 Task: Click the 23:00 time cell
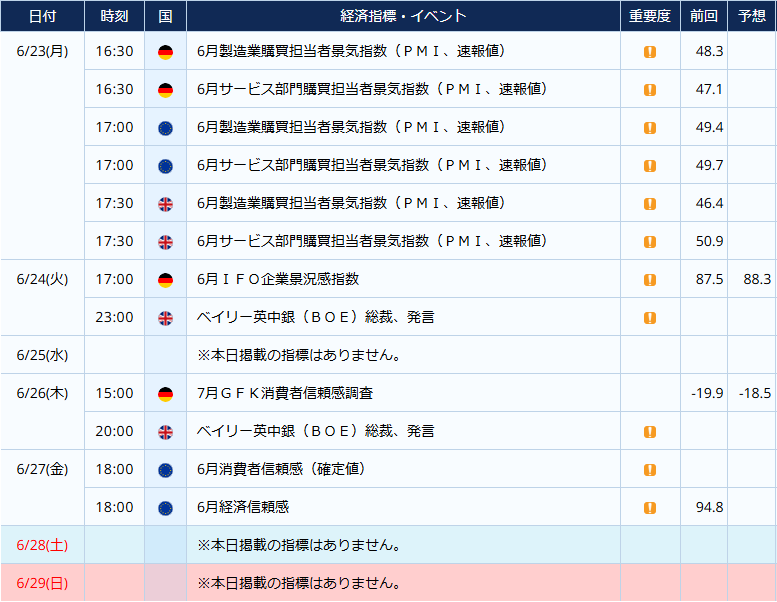(x=114, y=318)
